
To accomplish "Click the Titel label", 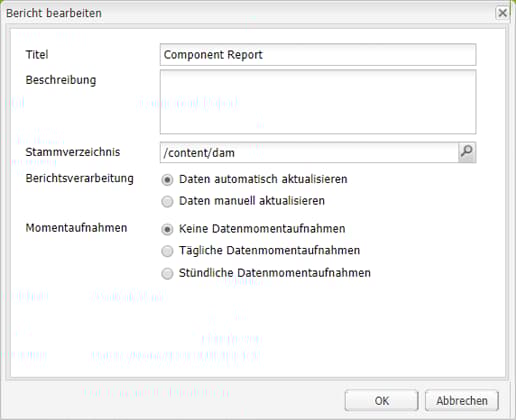I will click(37, 54).
